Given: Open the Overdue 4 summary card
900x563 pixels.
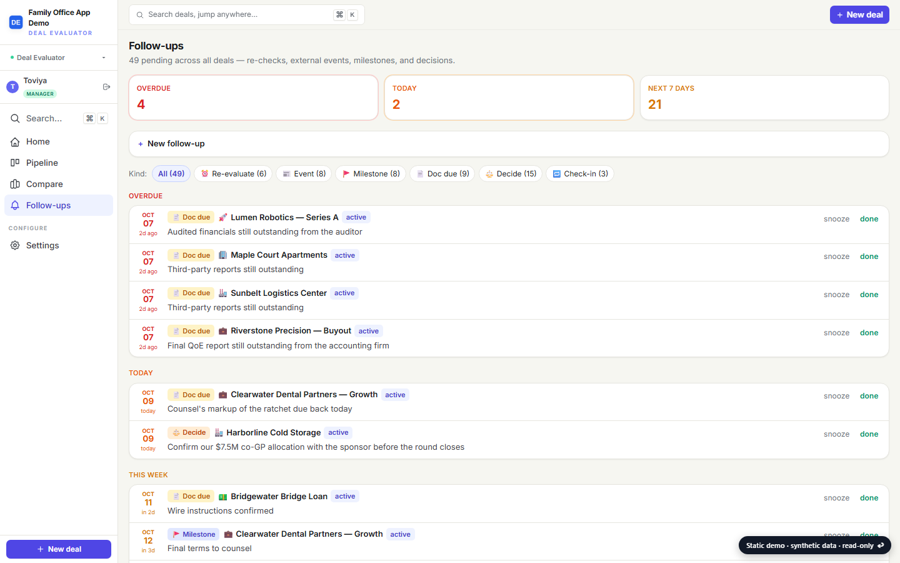Looking at the screenshot, I should tap(253, 98).
